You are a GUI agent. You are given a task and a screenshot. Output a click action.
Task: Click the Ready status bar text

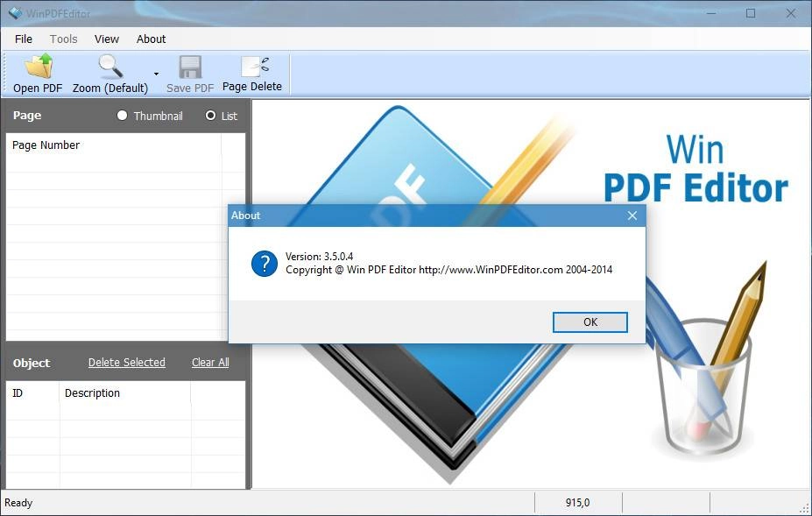(18, 503)
